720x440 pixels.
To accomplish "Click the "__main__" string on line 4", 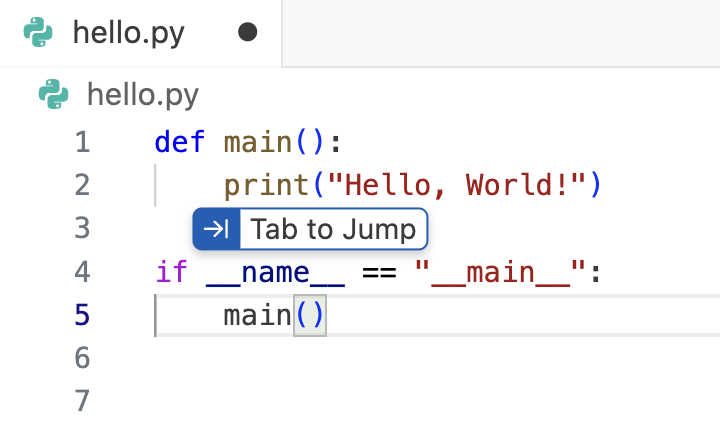I will (x=500, y=273).
